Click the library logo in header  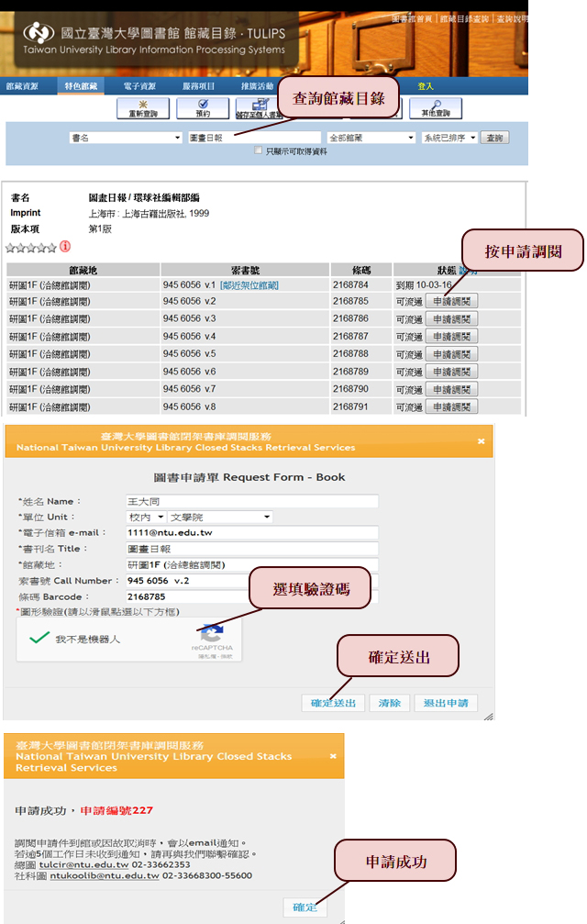pos(39,32)
